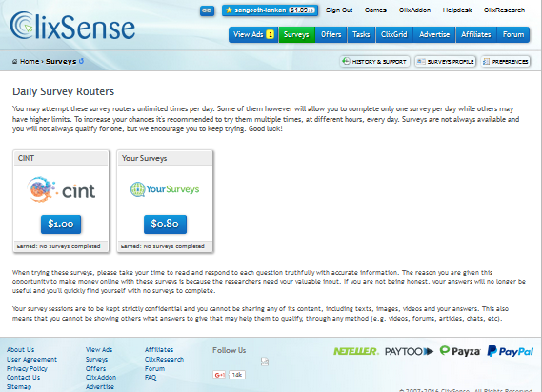Image resolution: width=542 pixels, height=392 pixels.
Task: Open the FAQ footer link
Action: [151, 378]
